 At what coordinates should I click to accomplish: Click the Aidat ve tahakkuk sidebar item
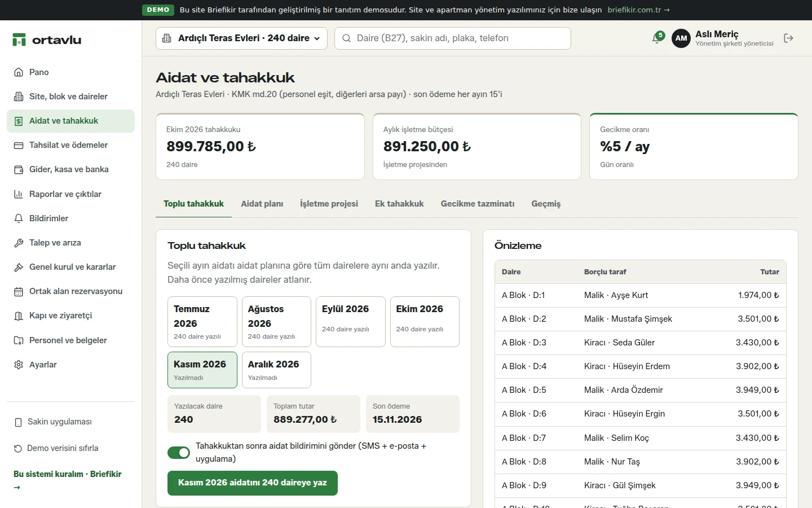70,121
